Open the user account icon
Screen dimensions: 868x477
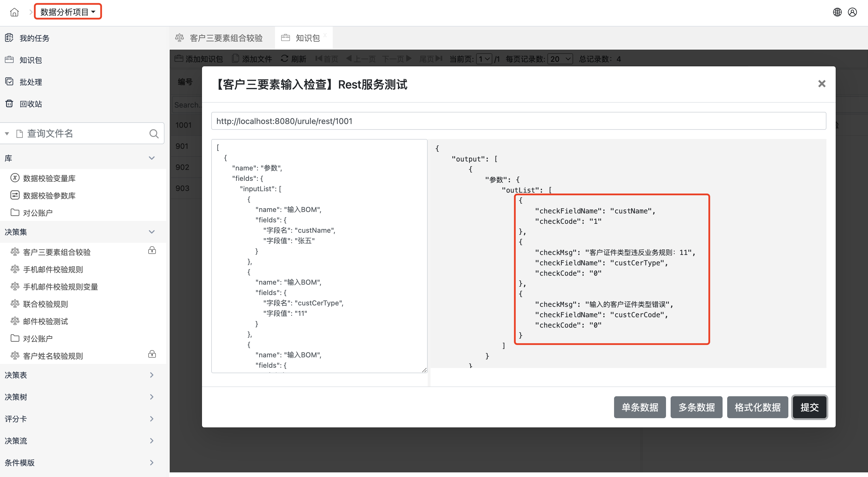pyautogui.click(x=852, y=12)
